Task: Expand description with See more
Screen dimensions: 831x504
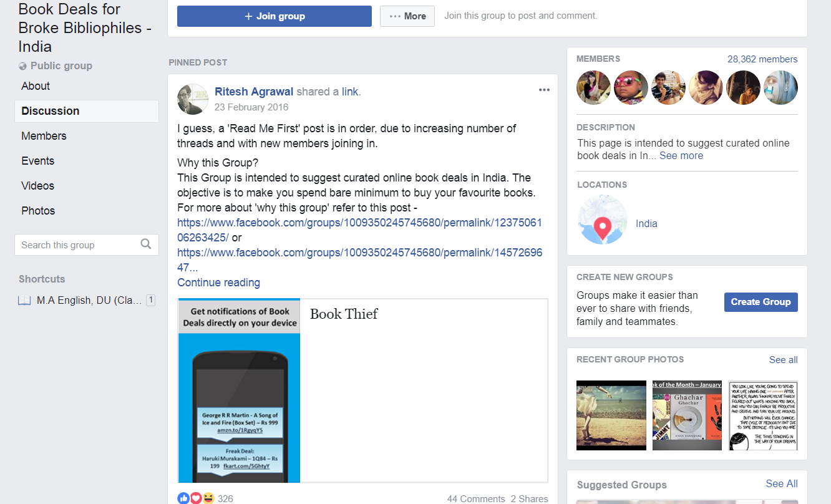Action: click(x=681, y=156)
